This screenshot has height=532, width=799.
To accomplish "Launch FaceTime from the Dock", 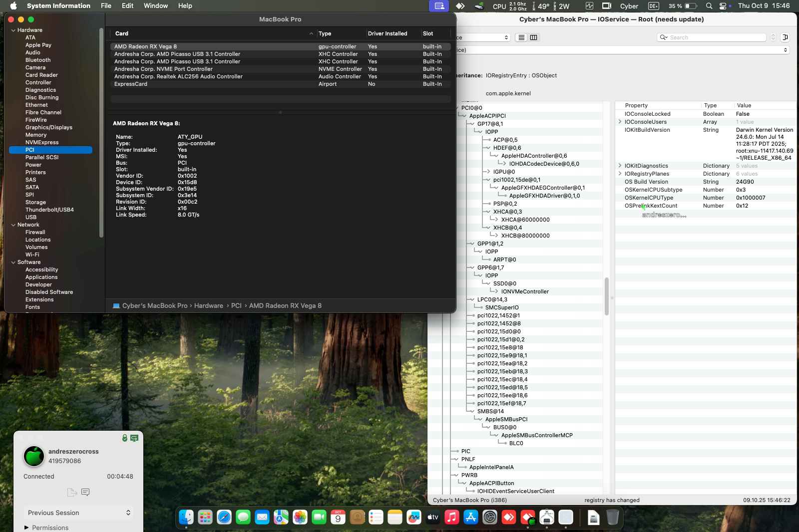I will (319, 518).
